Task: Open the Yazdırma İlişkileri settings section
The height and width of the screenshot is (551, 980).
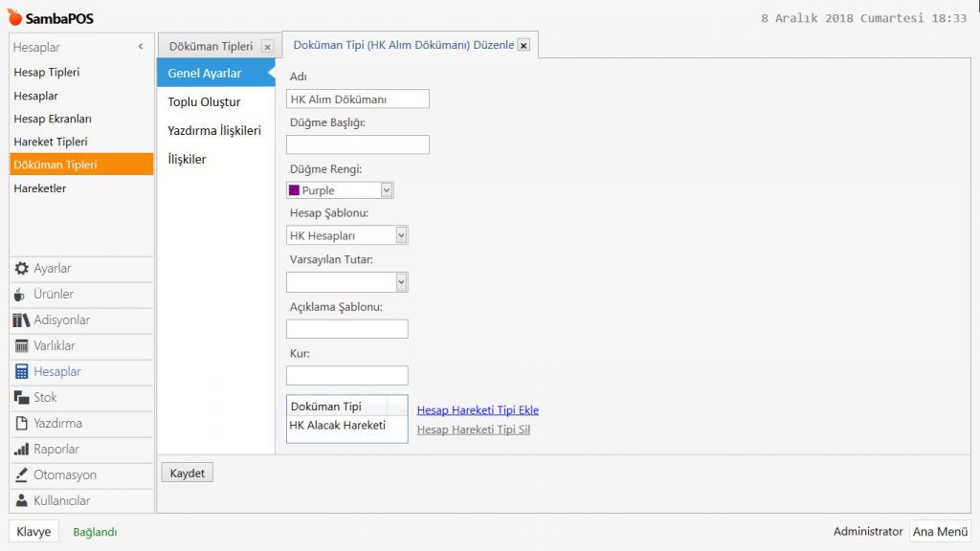Action: [x=214, y=131]
